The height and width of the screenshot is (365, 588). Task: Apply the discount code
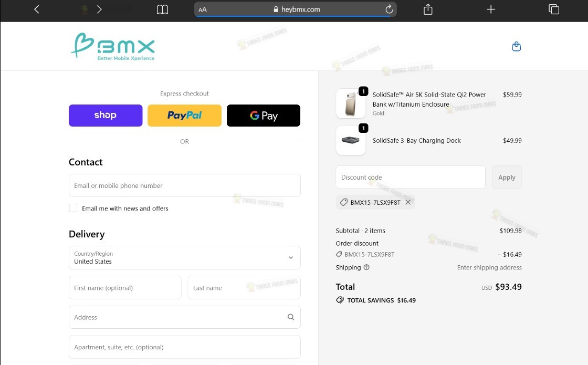point(507,177)
